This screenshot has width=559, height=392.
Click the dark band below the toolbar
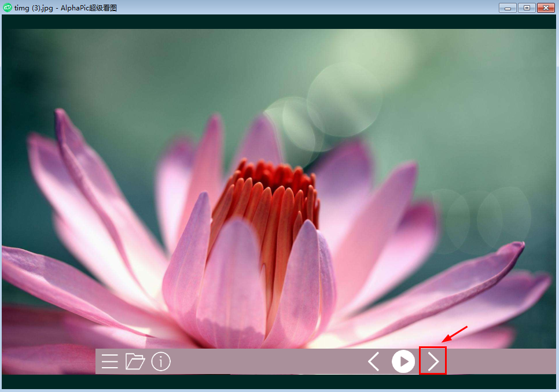[x=279, y=382]
